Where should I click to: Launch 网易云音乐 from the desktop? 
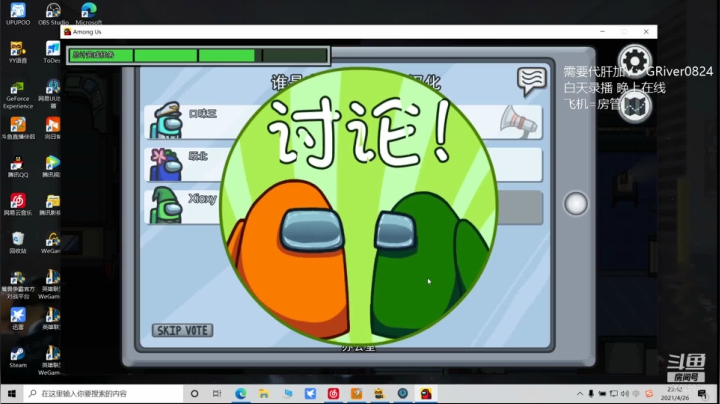(x=18, y=204)
